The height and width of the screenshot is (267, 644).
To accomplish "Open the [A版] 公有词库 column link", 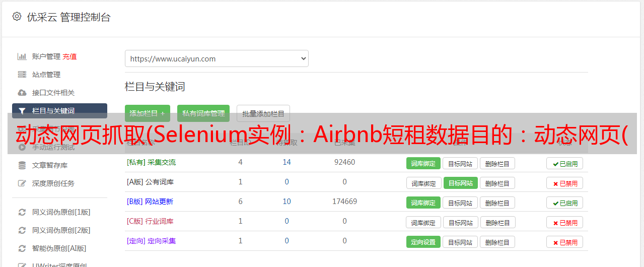I will pyautogui.click(x=150, y=182).
